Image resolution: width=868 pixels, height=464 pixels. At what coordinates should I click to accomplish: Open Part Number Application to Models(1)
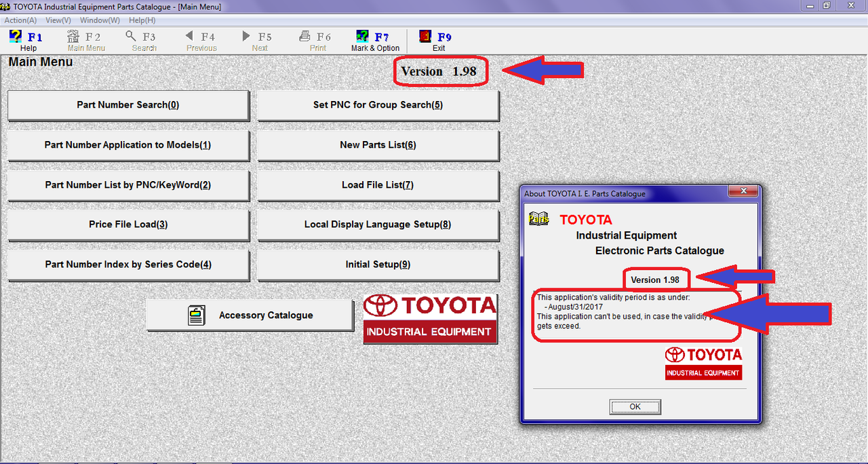(128, 145)
